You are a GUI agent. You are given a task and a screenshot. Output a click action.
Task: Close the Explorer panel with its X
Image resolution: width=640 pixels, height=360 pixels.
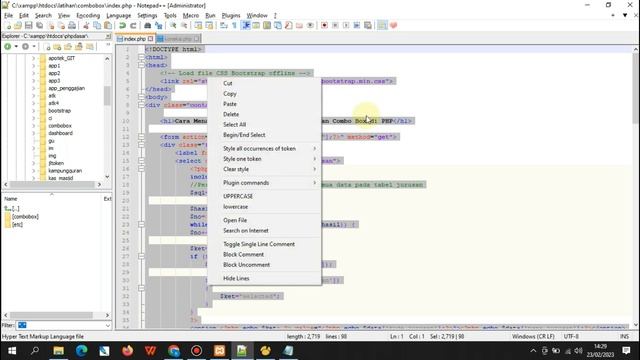tap(108, 36)
